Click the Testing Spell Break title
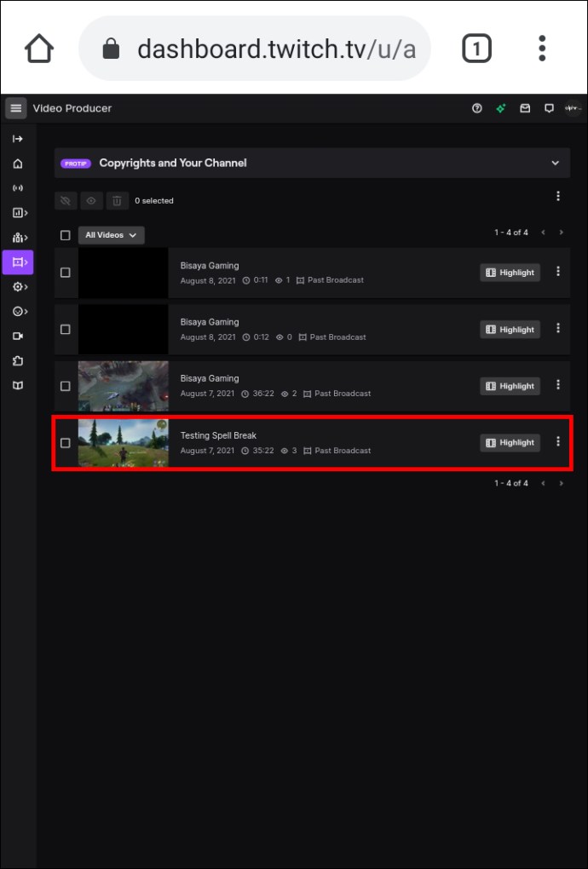The image size is (588, 869). [218, 435]
